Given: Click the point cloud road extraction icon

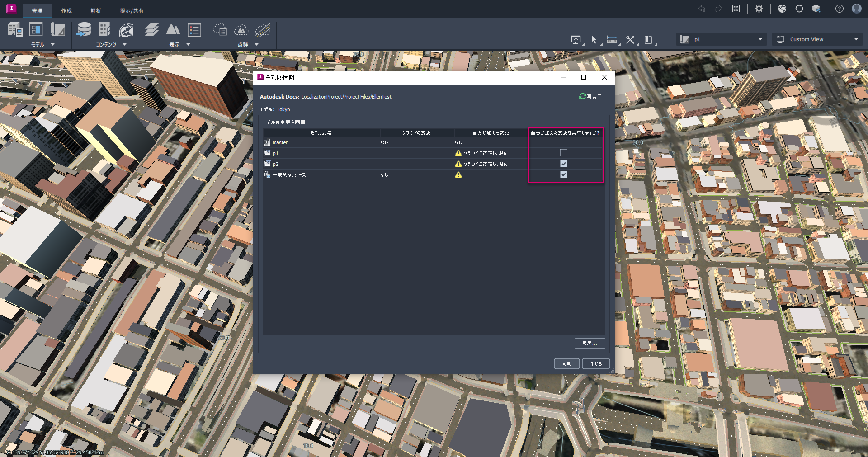Looking at the screenshot, I should point(263,30).
